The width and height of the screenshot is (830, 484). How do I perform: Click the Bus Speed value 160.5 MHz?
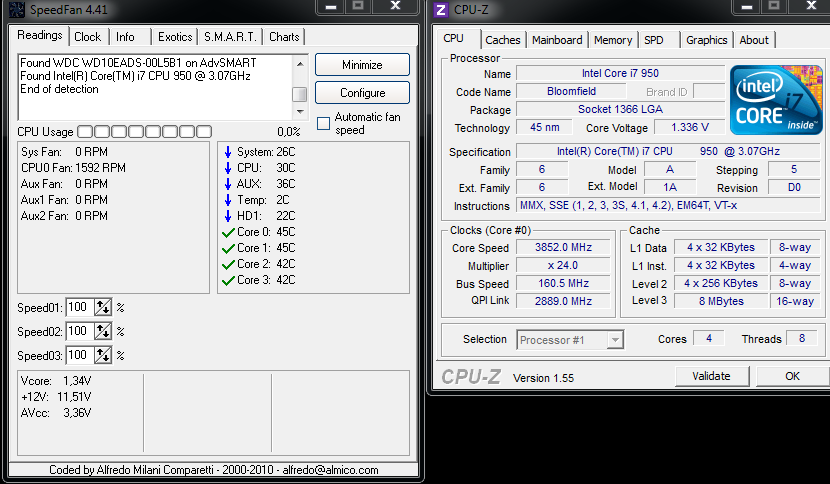[x=563, y=283]
